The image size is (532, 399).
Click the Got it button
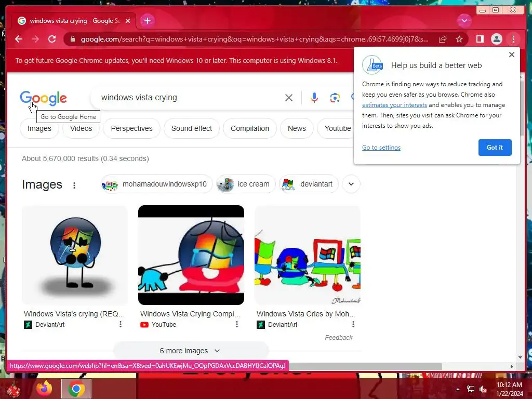click(495, 148)
